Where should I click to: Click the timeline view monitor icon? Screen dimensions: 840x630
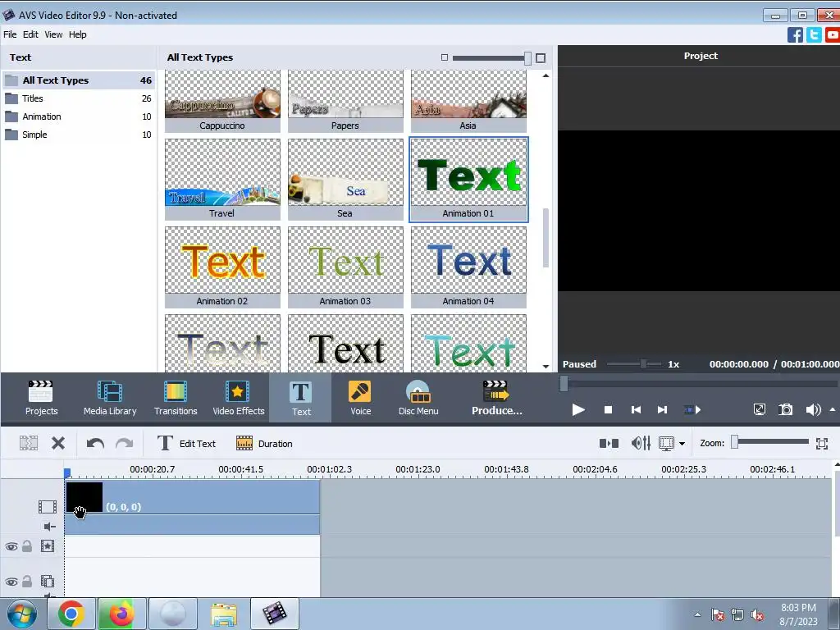coord(666,444)
